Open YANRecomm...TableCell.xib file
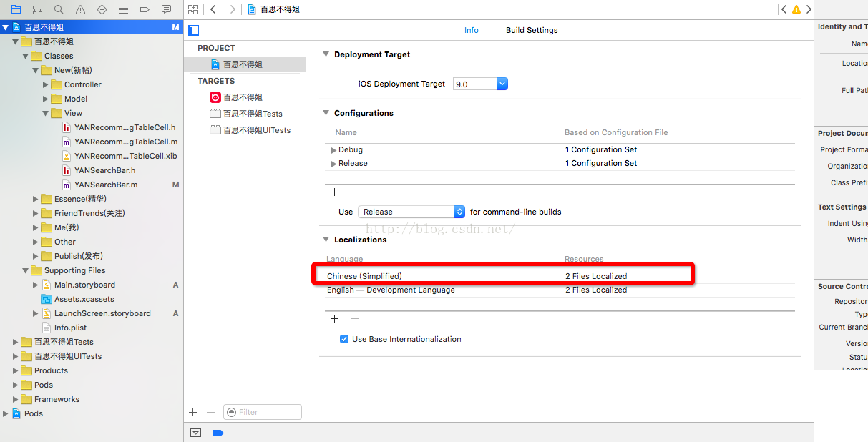 [x=125, y=156]
